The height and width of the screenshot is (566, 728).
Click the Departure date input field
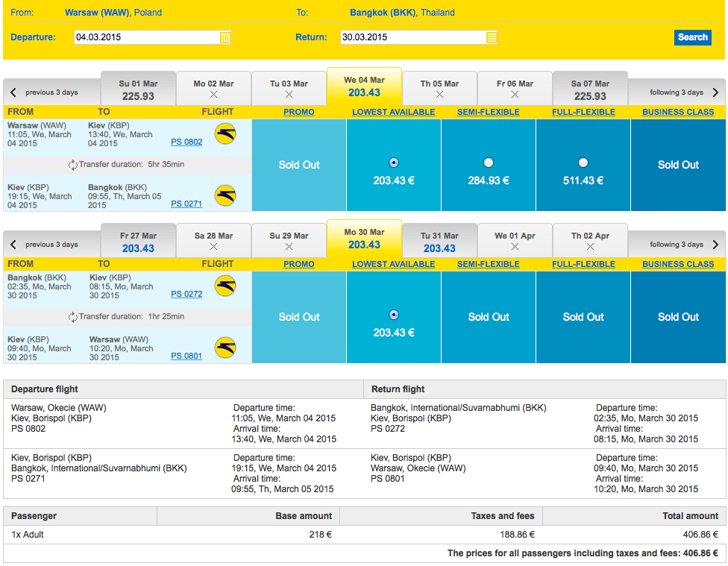(x=148, y=37)
